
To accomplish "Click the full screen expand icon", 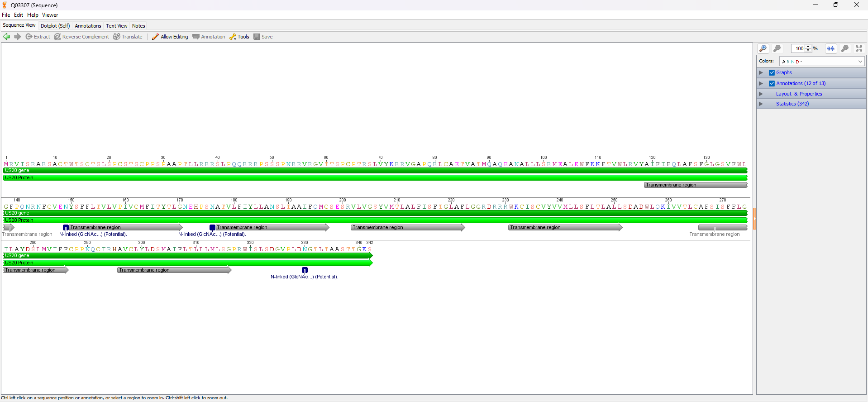I will [859, 48].
